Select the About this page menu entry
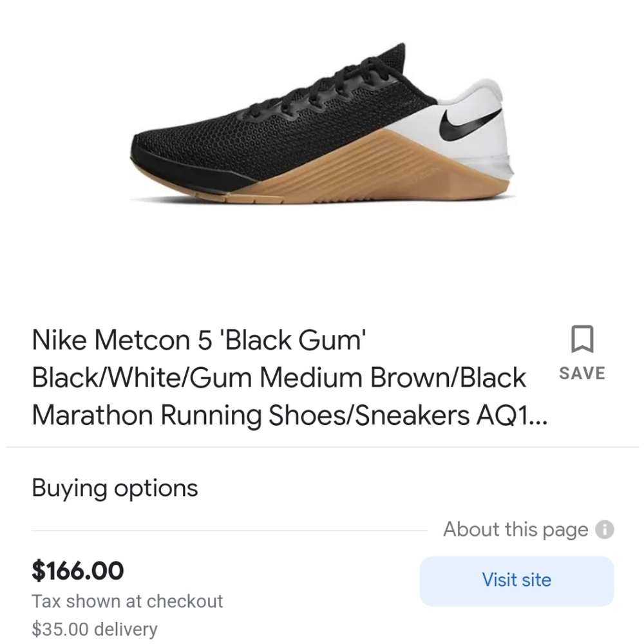Image resolution: width=644 pixels, height=644 pixels. 517,529
